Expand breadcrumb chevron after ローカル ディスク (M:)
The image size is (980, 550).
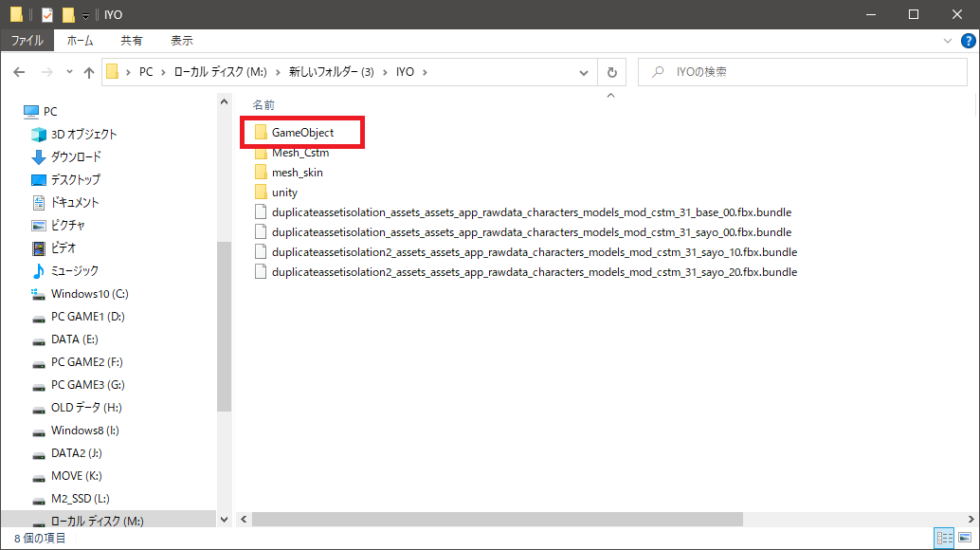(x=278, y=72)
